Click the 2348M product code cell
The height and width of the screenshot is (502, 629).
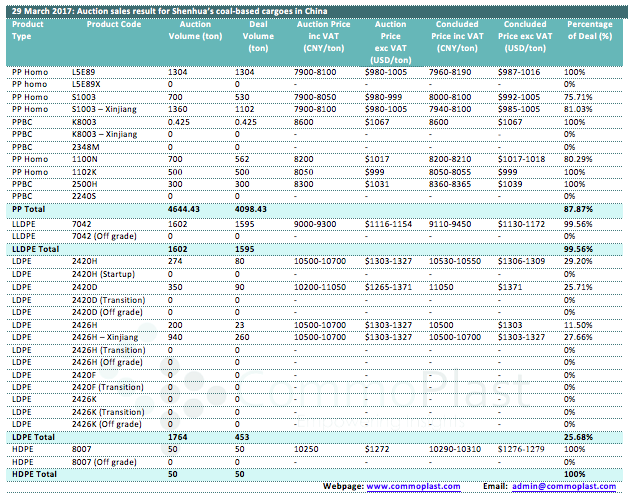86,146
